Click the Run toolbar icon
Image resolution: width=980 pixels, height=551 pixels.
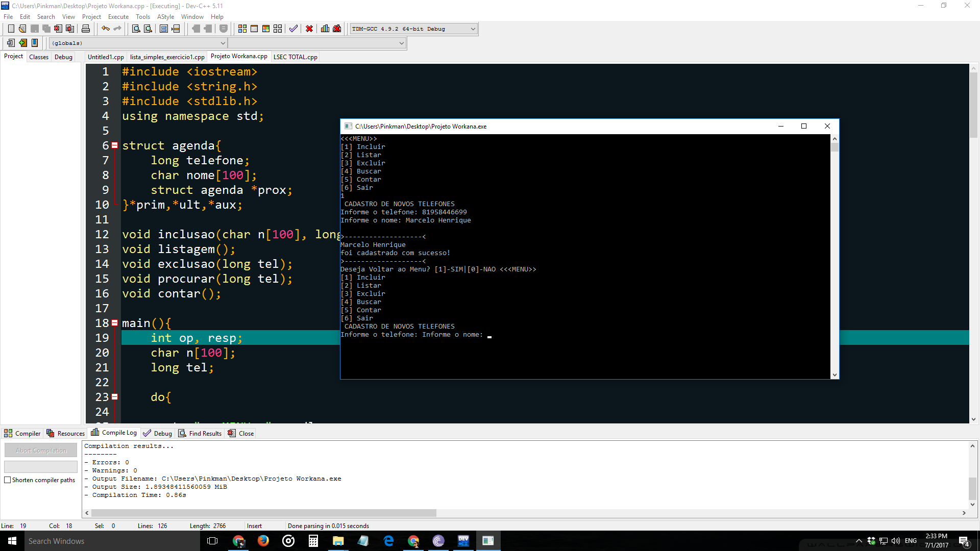click(254, 29)
